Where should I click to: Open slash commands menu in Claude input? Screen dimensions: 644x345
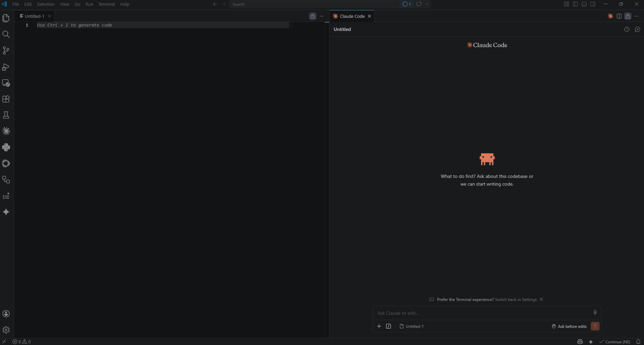coord(388,326)
